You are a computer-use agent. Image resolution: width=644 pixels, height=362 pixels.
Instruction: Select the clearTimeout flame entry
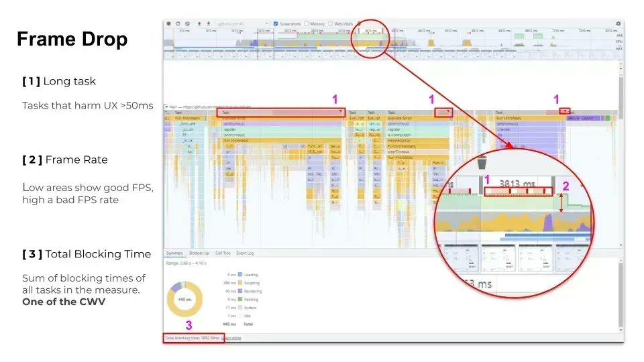point(418,152)
